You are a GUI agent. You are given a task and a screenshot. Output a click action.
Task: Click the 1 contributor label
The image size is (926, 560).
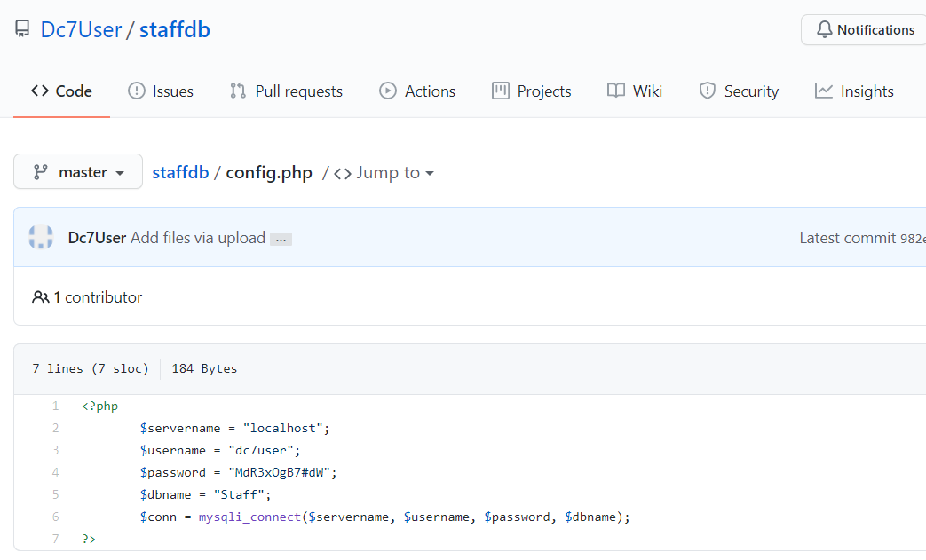click(x=87, y=297)
